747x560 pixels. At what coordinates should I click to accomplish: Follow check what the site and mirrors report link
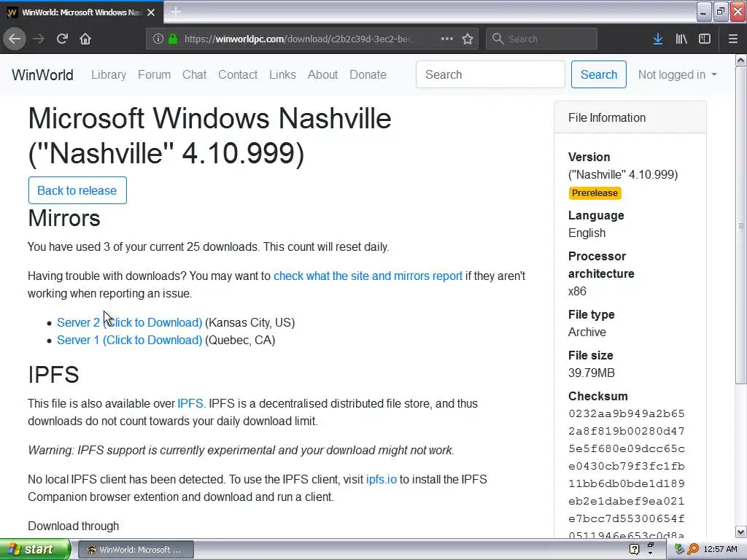point(368,276)
